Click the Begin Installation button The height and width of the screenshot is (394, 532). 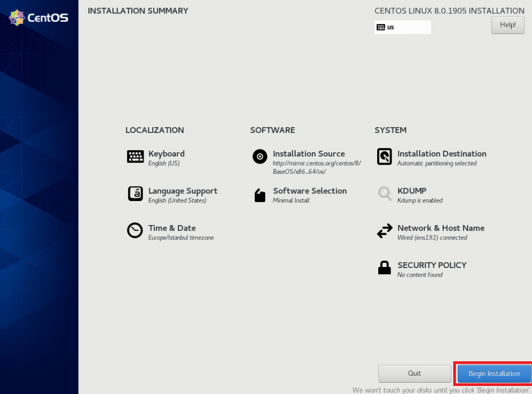click(x=494, y=373)
